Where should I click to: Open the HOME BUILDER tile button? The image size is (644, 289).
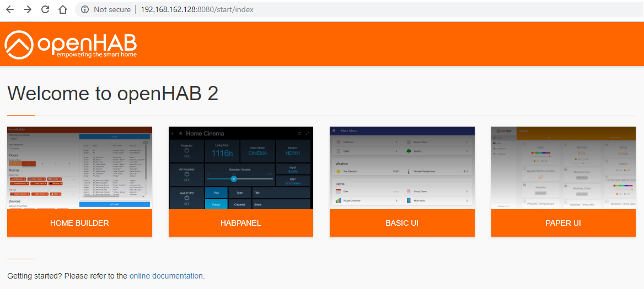pyautogui.click(x=80, y=223)
